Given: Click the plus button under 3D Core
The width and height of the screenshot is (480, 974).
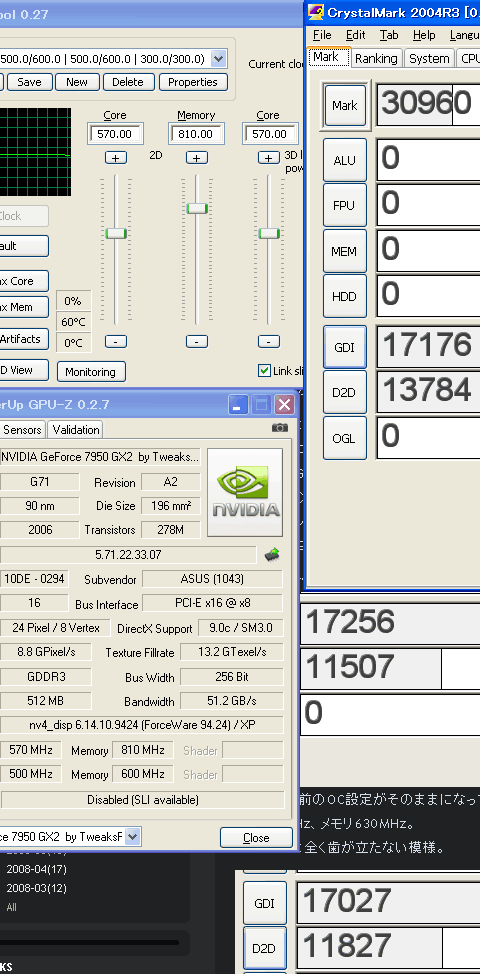Looking at the screenshot, I should point(269,158).
